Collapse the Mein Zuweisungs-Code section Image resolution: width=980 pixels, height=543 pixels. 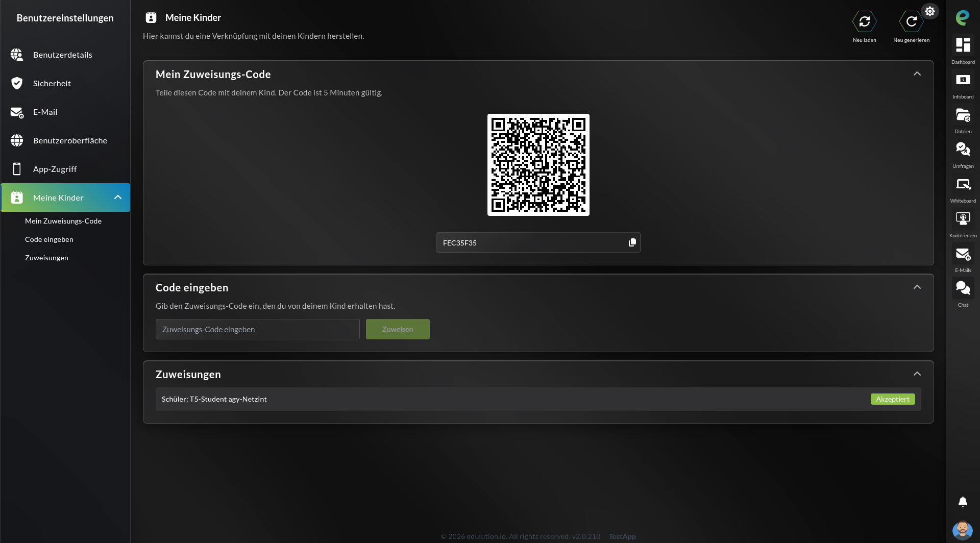point(917,74)
